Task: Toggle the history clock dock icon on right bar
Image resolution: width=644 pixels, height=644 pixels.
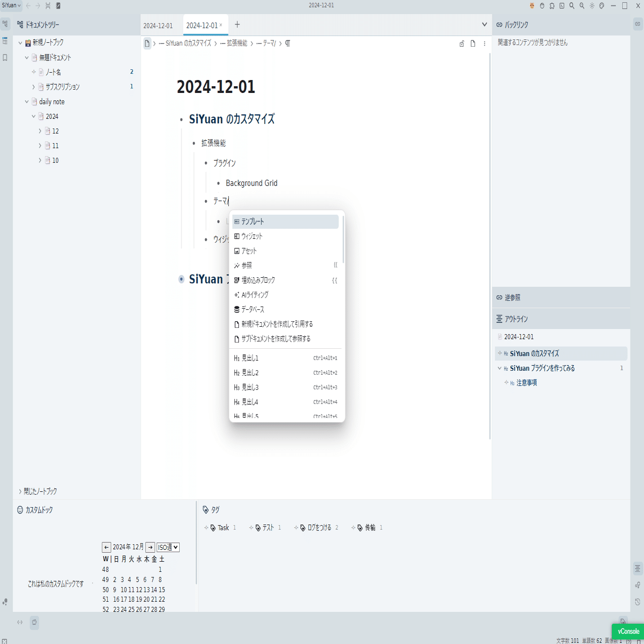Action: 637,602
